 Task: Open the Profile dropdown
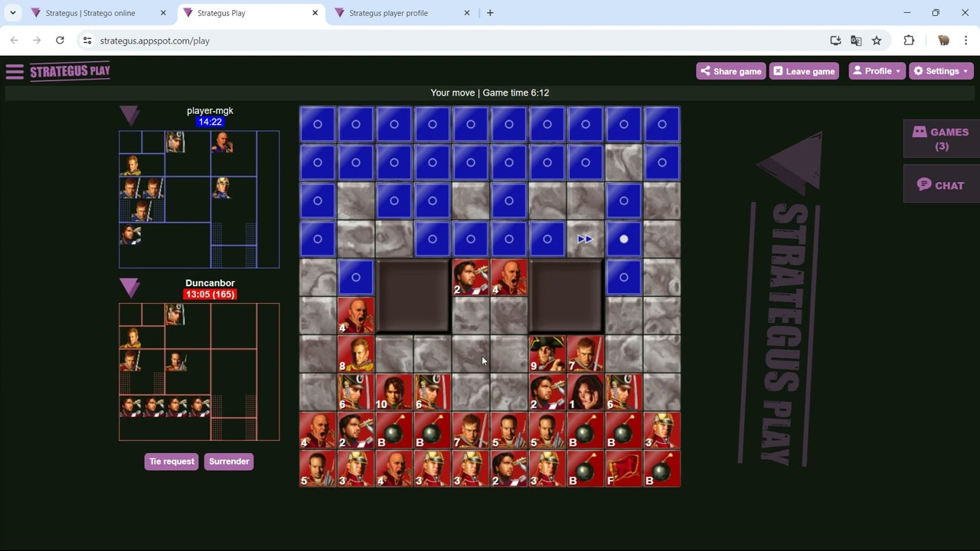(877, 71)
